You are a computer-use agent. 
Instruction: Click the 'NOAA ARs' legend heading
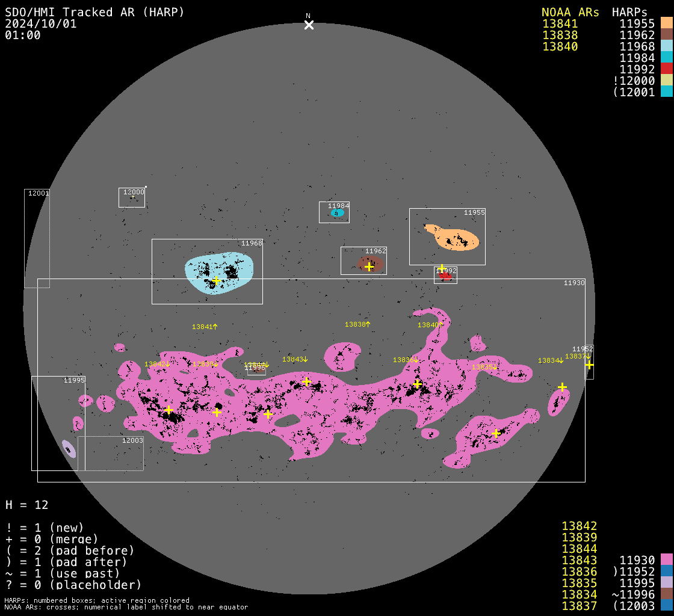coord(570,12)
